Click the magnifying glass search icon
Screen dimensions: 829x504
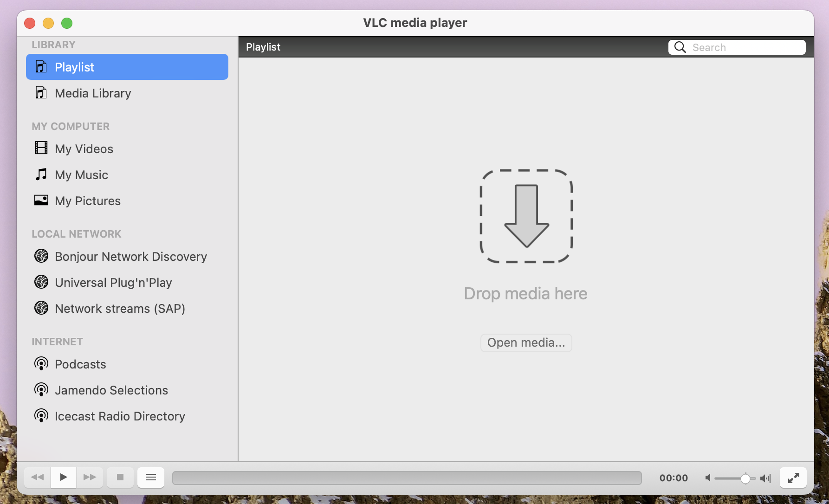click(x=680, y=47)
